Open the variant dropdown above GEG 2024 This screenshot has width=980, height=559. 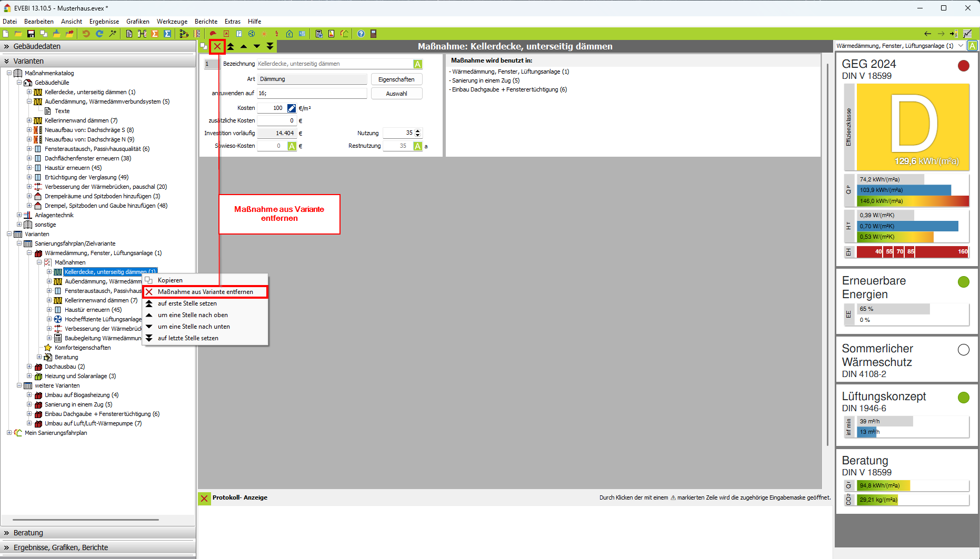tap(961, 46)
